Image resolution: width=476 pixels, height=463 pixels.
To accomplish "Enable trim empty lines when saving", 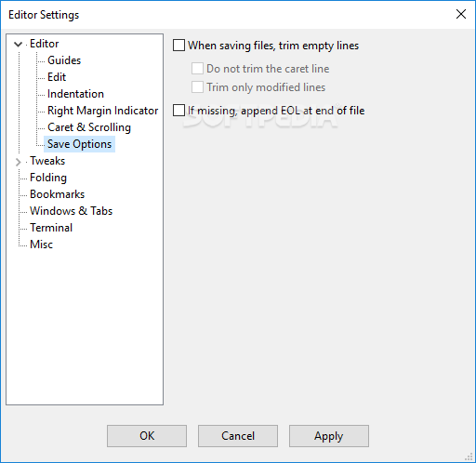I will pos(178,46).
